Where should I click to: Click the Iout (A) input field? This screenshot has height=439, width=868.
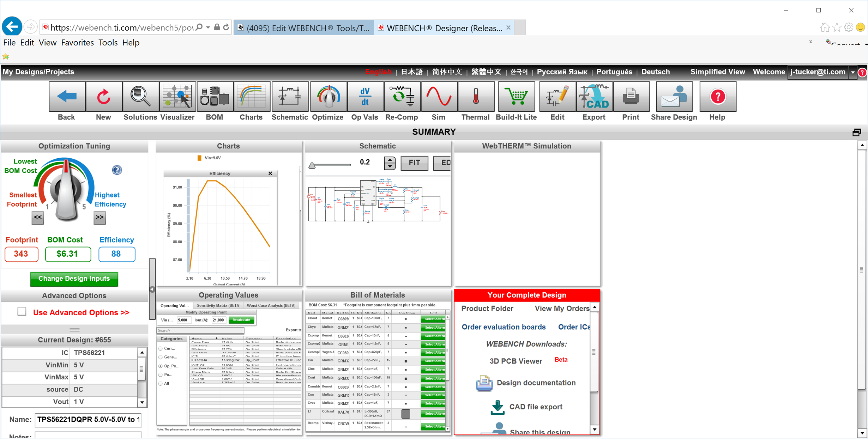[x=219, y=320]
